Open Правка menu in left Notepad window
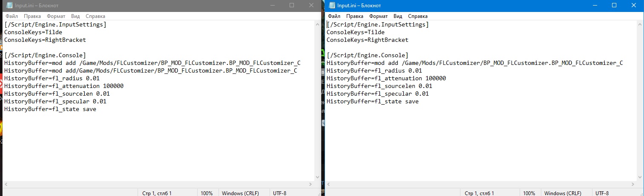The width and height of the screenshot is (644, 196). (x=32, y=16)
